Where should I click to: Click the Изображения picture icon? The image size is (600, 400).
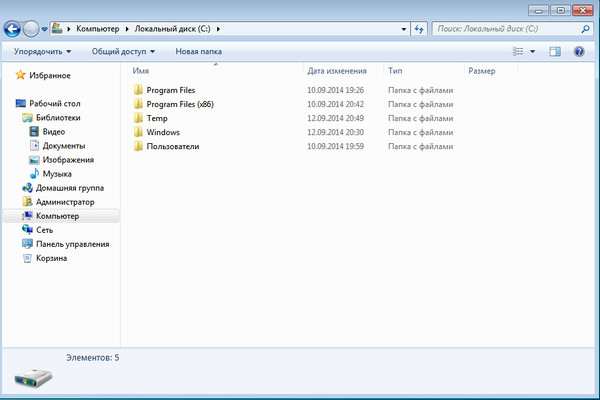[34, 160]
